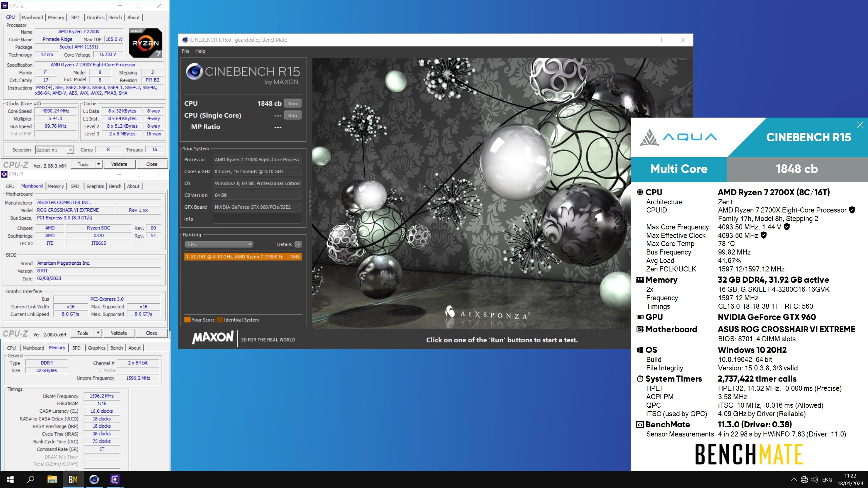The width and height of the screenshot is (868, 488).
Task: Click Multi Core label in BenchMate
Action: (x=679, y=169)
